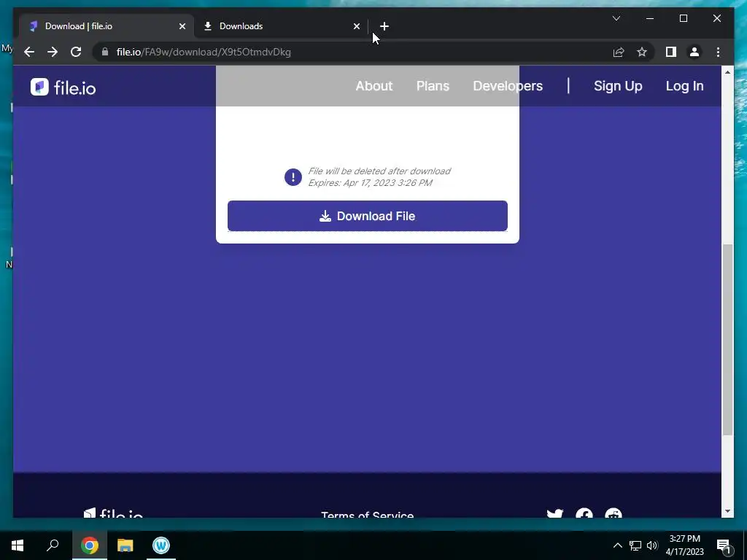This screenshot has width=747, height=560.
Task: Open the Chrome three-dot menu
Action: (718, 52)
